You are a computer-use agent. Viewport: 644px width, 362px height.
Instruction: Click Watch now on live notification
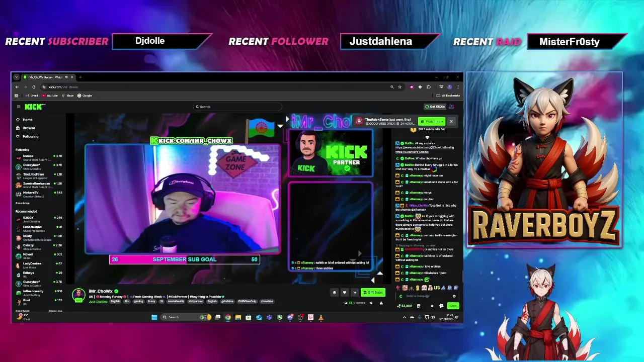(x=432, y=121)
